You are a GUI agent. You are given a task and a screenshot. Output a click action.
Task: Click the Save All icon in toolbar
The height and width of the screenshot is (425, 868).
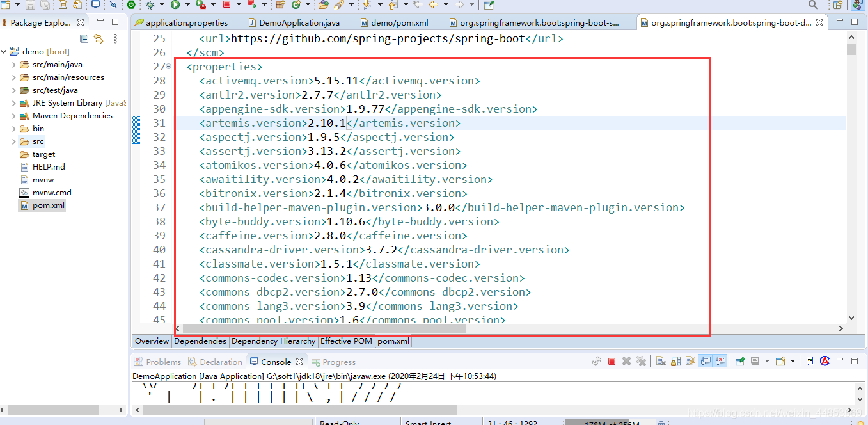[x=45, y=4]
